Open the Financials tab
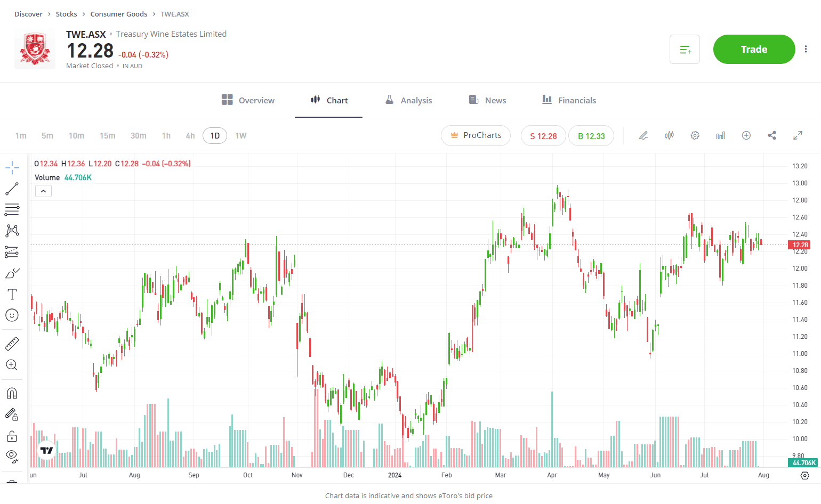The width and height of the screenshot is (821, 504). click(x=569, y=100)
